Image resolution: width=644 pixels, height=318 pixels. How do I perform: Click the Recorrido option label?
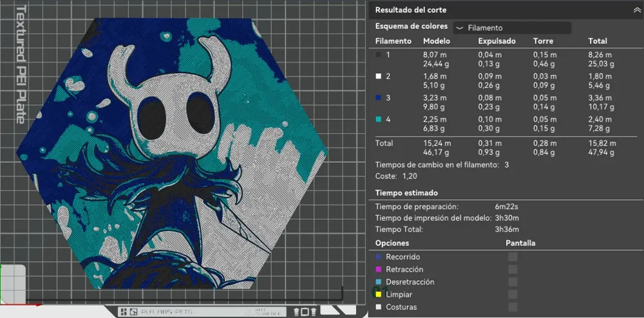tap(403, 257)
